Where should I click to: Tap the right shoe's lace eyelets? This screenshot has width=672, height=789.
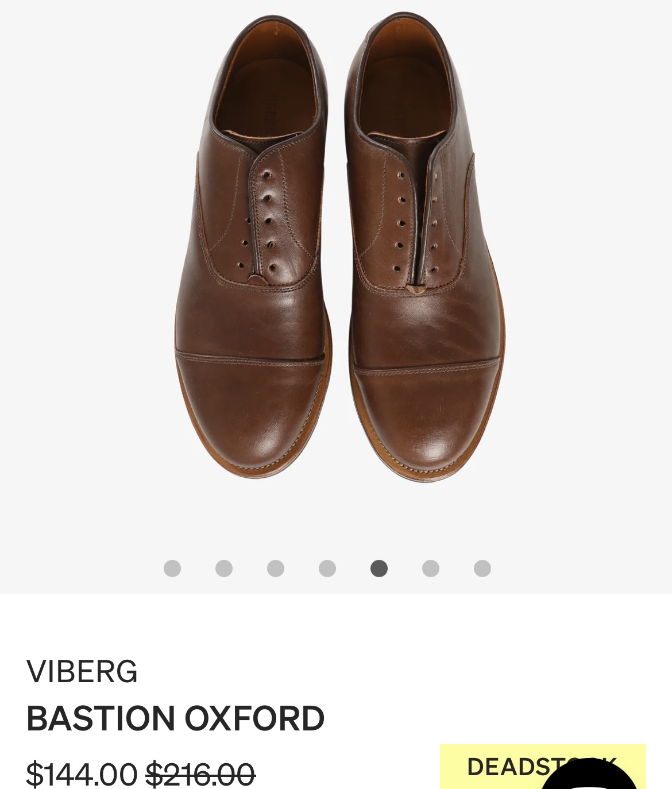pos(416,223)
